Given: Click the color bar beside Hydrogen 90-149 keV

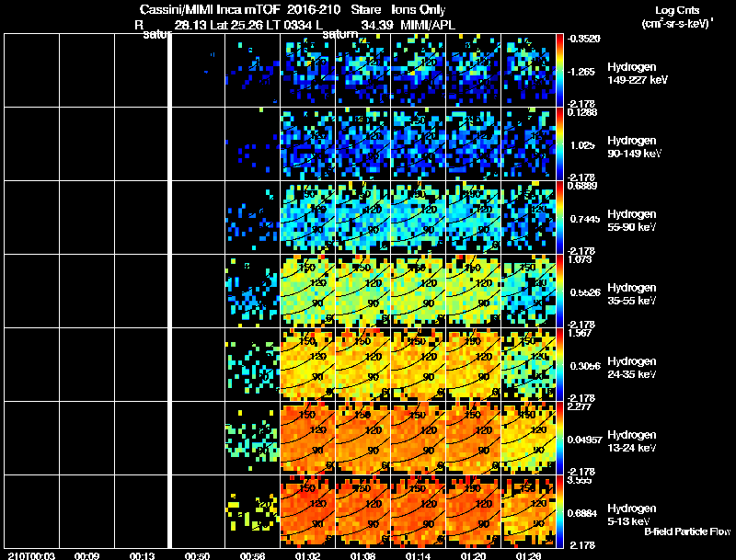Looking at the screenshot, I should 559,144.
